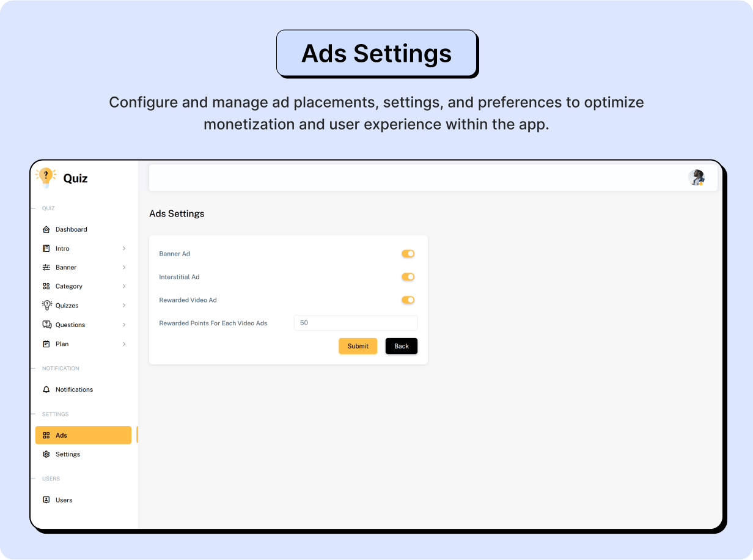Toggle the Interstitial Ad switch
Viewport: 753px width, 560px height.
(408, 277)
